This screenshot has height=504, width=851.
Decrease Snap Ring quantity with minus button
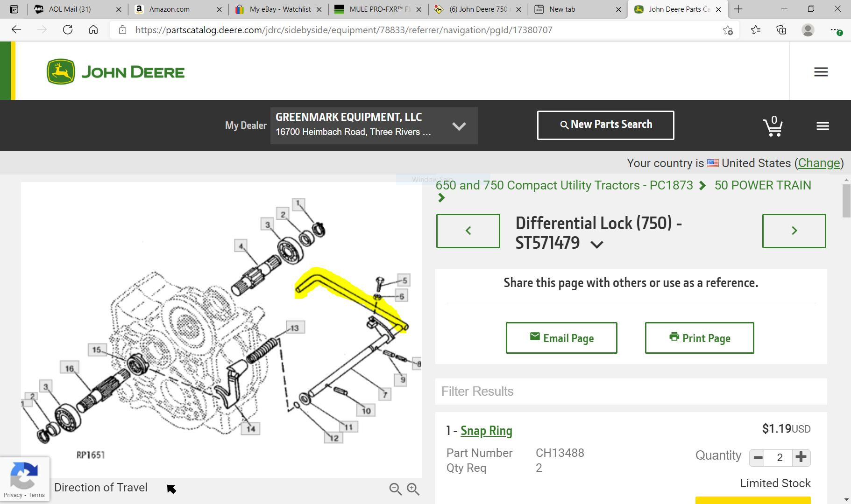pyautogui.click(x=758, y=458)
